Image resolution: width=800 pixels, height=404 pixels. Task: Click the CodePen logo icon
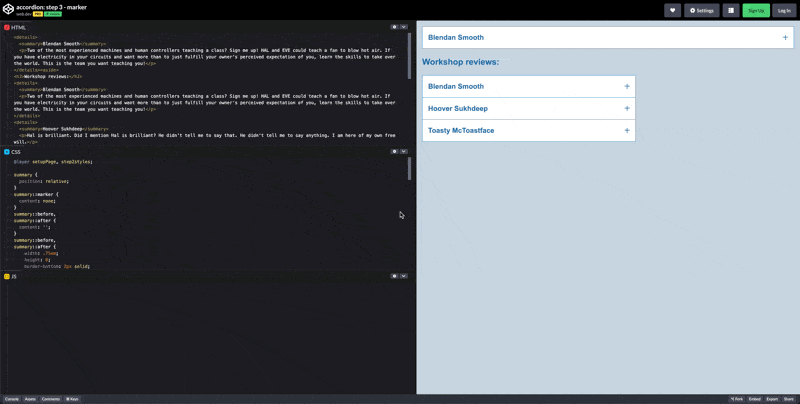point(8,10)
